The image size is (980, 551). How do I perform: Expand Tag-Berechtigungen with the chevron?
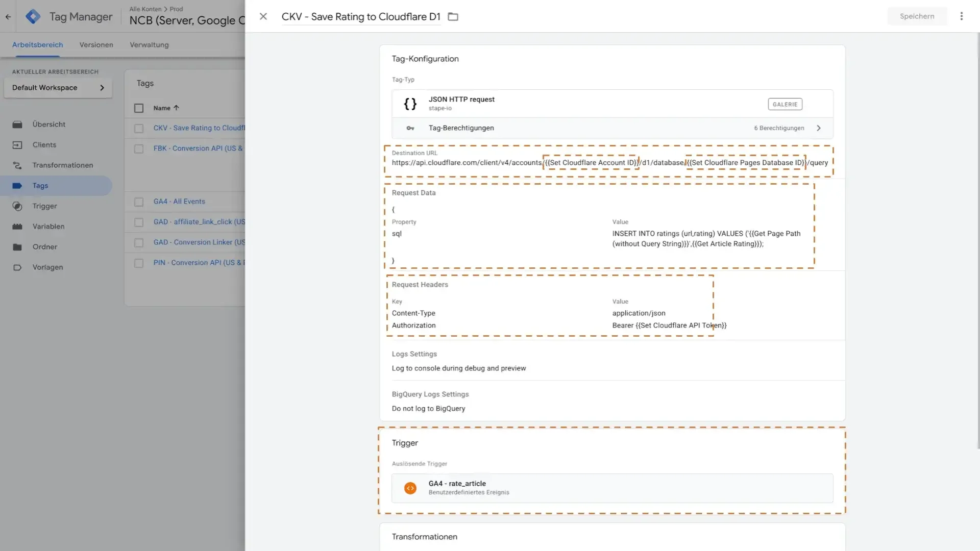819,128
